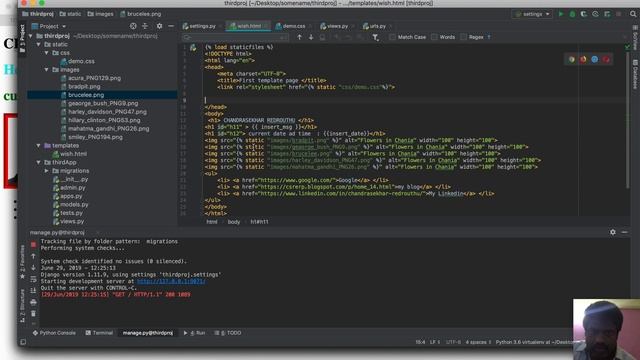The width and height of the screenshot is (640, 360).
Task: Collapse the static folder arrow
Action: tap(38, 44)
